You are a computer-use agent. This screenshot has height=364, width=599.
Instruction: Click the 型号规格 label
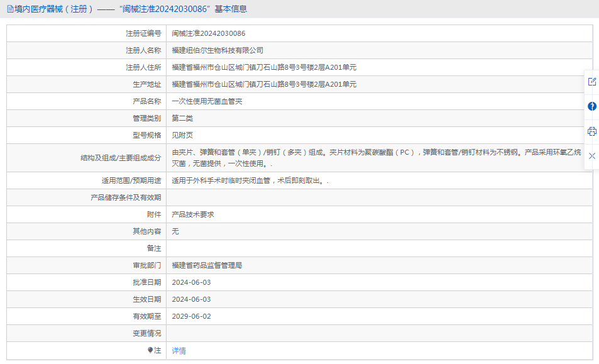(146, 135)
